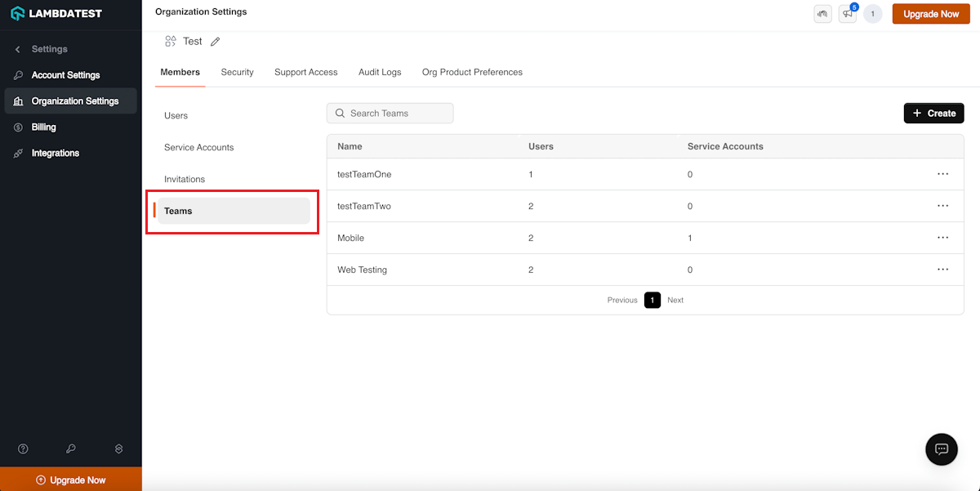Screen dimensions: 980x491
Task: Open three-dot menu for Mobile team
Action: pyautogui.click(x=942, y=238)
